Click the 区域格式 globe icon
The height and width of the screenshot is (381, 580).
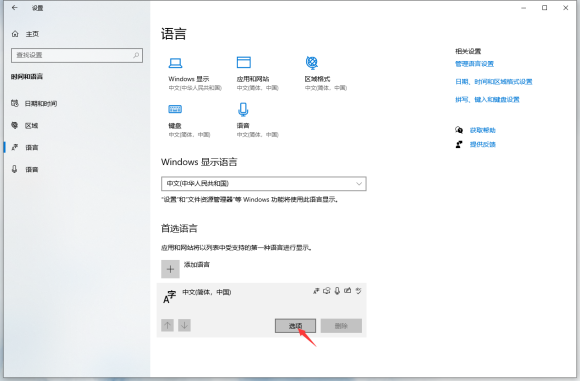[x=312, y=63]
